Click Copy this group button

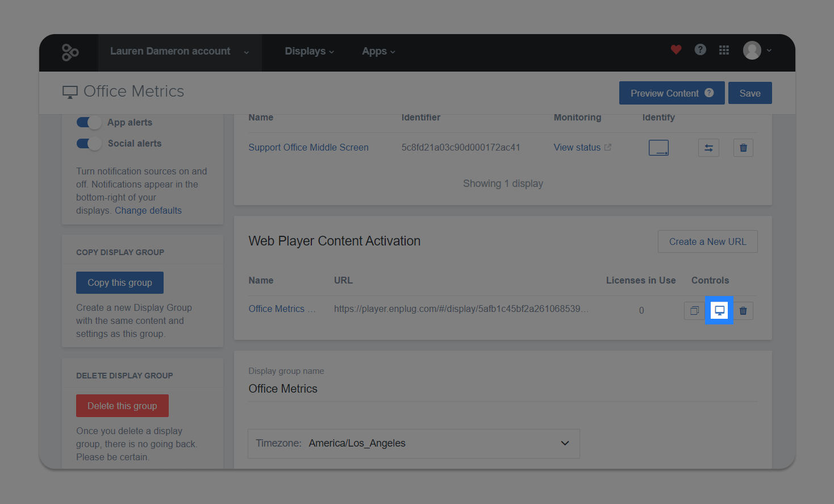(120, 282)
